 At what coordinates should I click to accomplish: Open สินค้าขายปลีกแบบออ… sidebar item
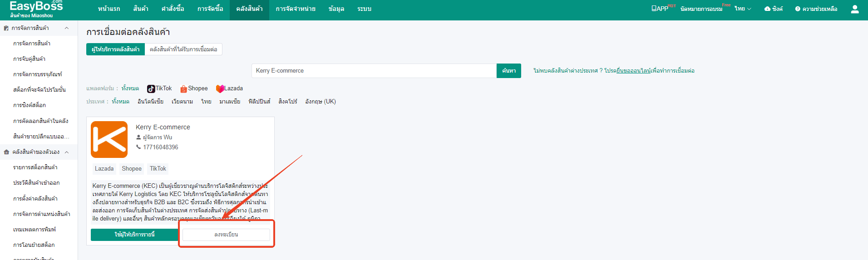tap(41, 137)
